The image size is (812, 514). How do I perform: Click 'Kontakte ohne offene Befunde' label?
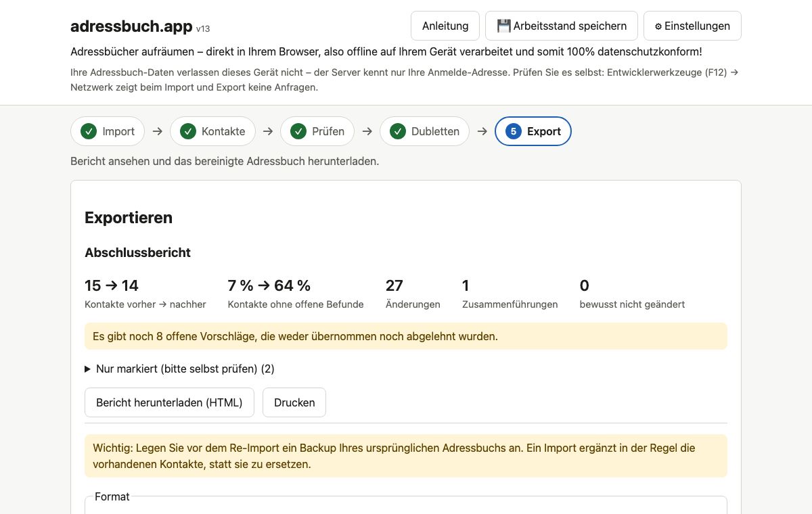click(296, 304)
